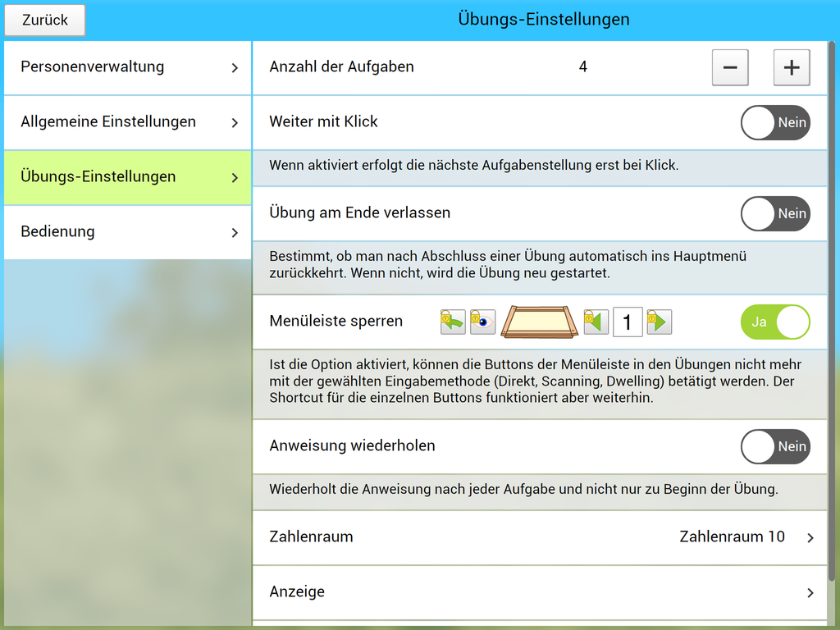Click the number 1 box in menu preview
The image size is (840, 630).
628,322
